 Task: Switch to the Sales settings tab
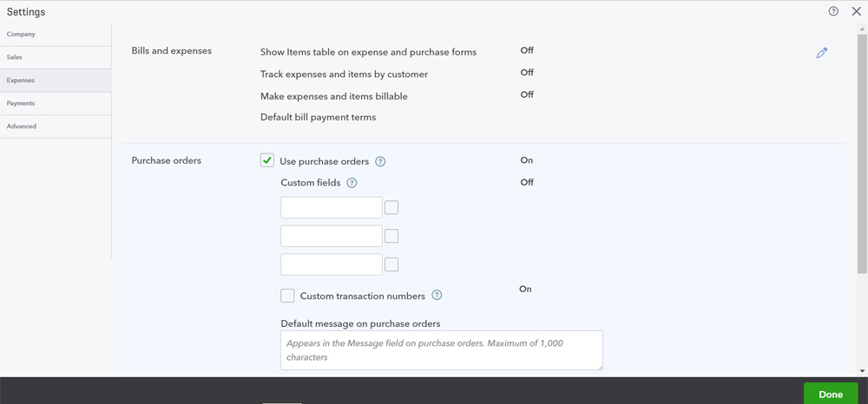tap(56, 57)
